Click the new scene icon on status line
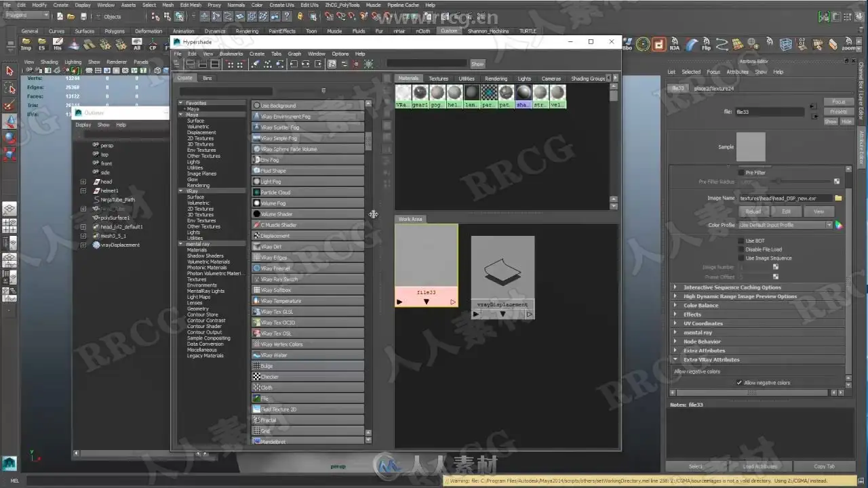This screenshot has height=488, width=868. pyautogui.click(x=60, y=16)
